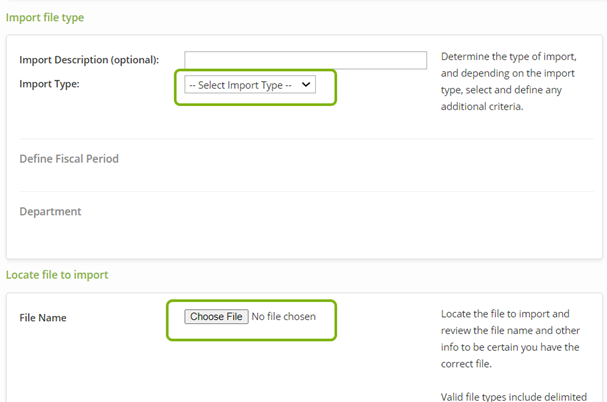
Task: Expand the Department section
Action: [50, 212]
